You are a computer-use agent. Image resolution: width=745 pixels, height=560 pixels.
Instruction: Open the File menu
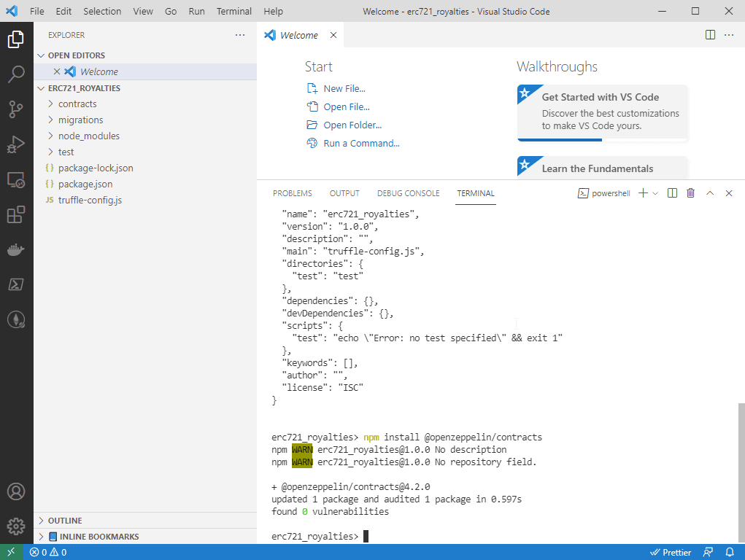(x=36, y=11)
